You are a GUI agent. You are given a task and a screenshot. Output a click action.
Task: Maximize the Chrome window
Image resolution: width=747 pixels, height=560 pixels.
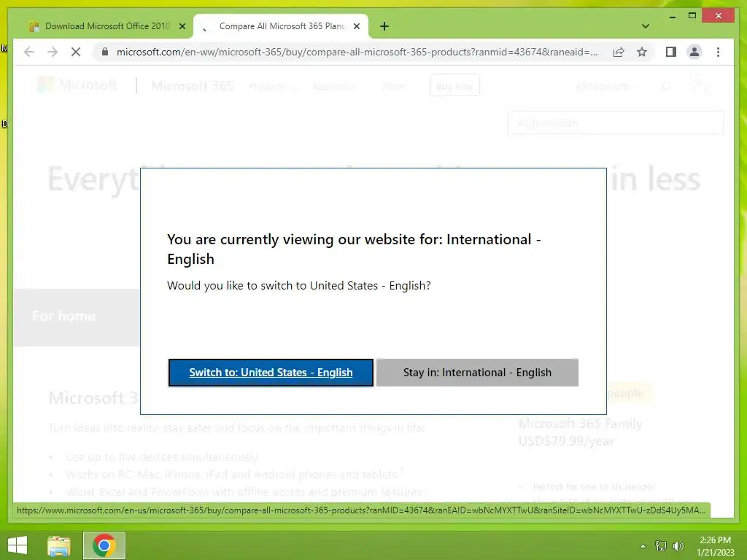(692, 16)
